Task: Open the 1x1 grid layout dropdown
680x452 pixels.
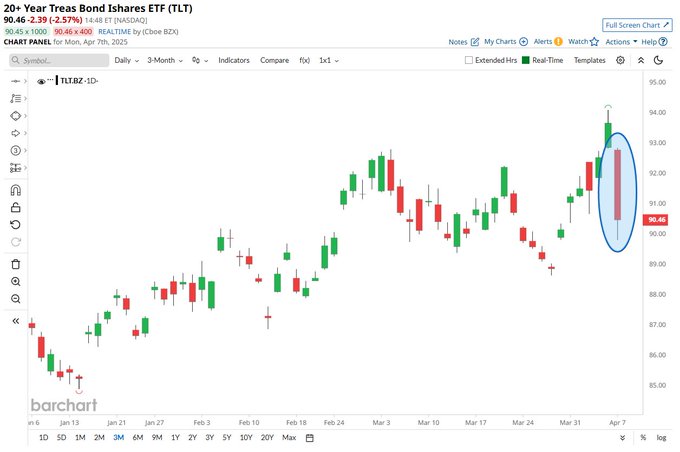Action: 329,60
